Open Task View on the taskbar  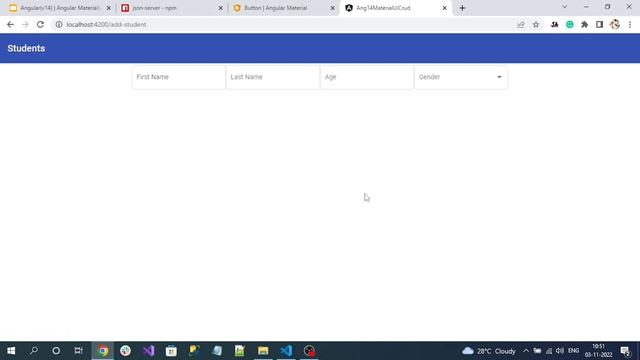click(78, 351)
